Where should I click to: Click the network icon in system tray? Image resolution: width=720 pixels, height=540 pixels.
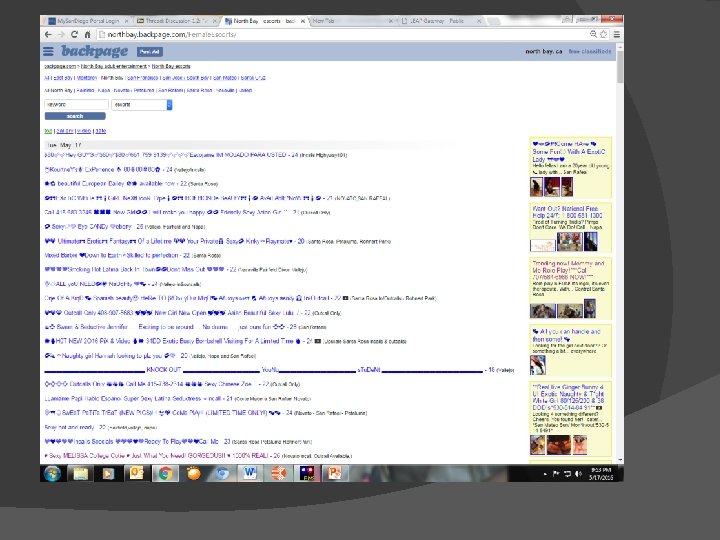click(568, 473)
